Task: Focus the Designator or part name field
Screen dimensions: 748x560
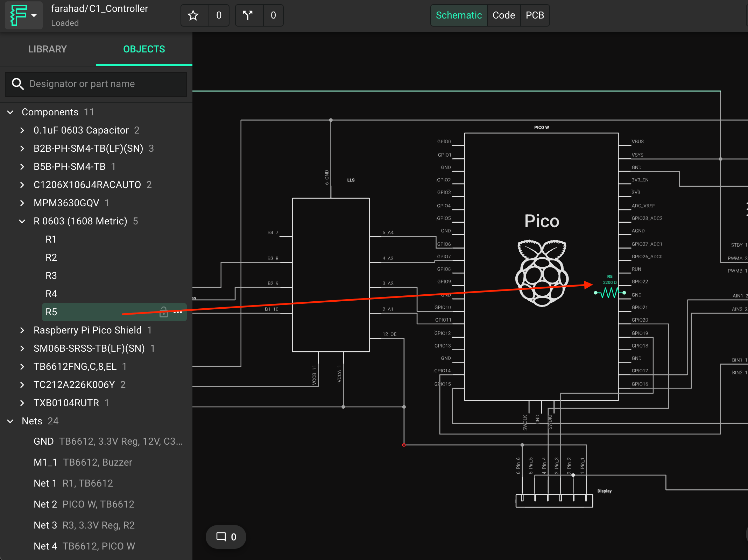Action: (96, 84)
